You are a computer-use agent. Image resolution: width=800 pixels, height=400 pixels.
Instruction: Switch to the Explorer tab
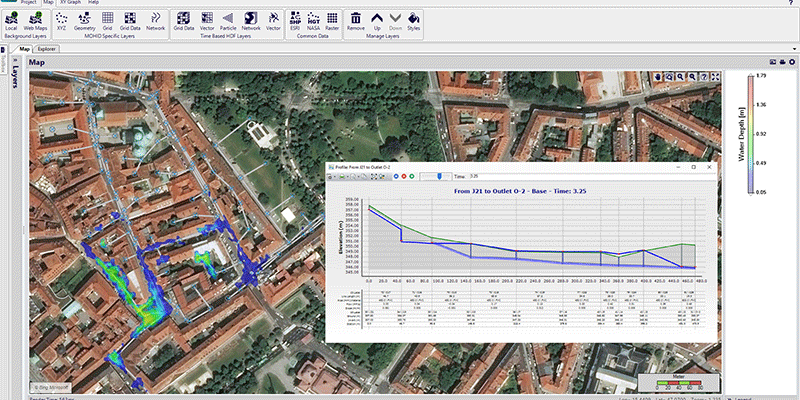[46, 48]
